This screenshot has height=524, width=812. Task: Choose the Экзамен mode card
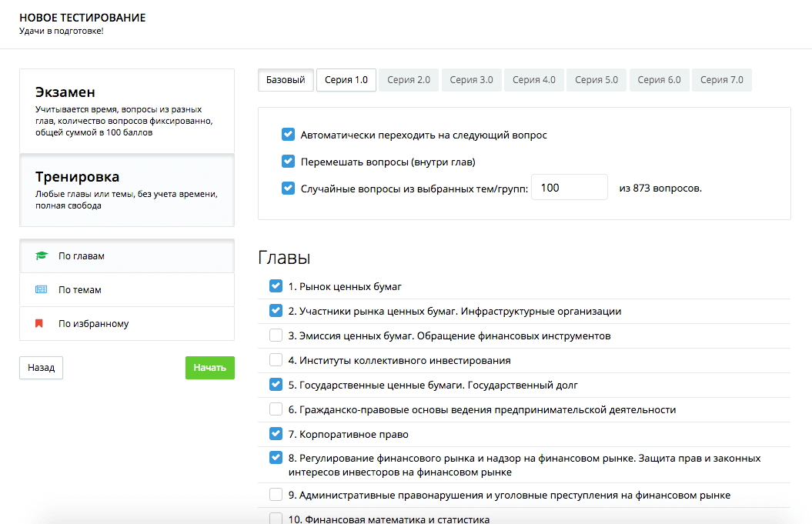126,111
